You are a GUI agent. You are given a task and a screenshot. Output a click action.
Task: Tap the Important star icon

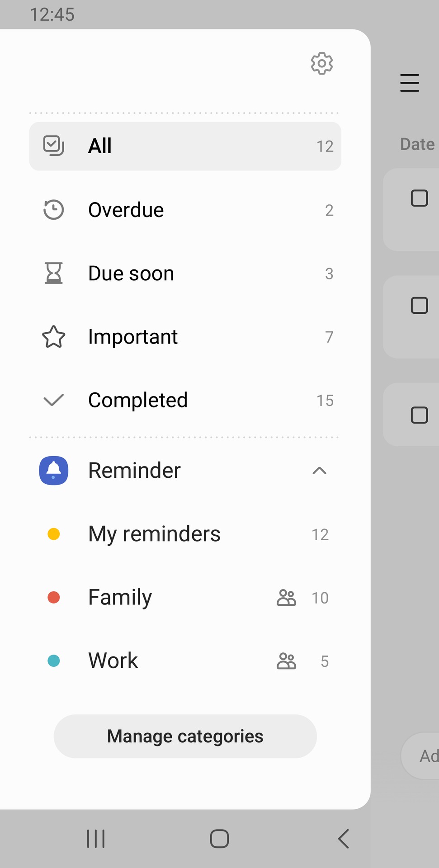(x=54, y=337)
